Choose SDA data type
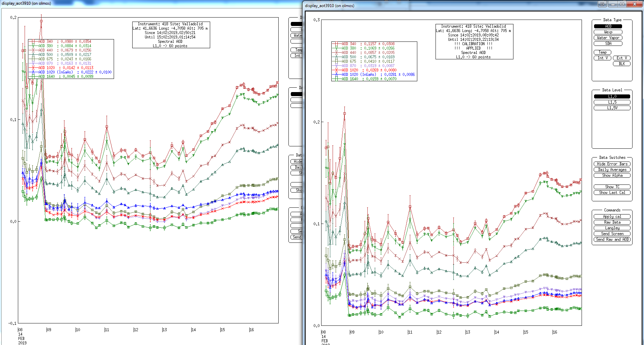This screenshot has height=345, width=644. click(x=608, y=44)
